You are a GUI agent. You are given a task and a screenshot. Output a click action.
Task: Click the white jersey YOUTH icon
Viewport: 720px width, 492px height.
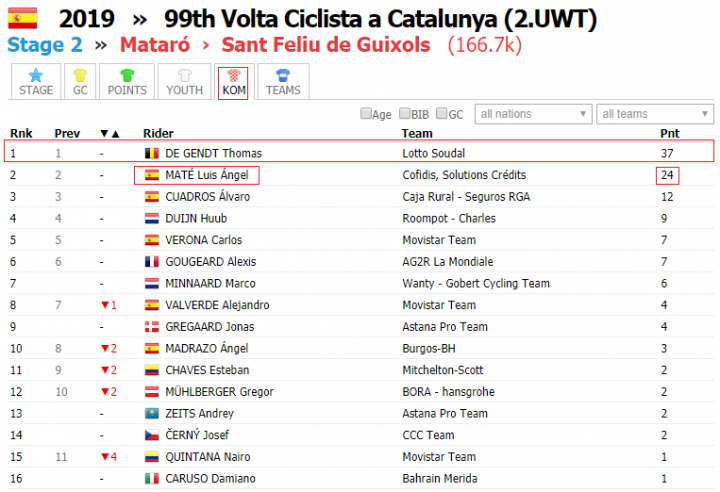coord(185,75)
